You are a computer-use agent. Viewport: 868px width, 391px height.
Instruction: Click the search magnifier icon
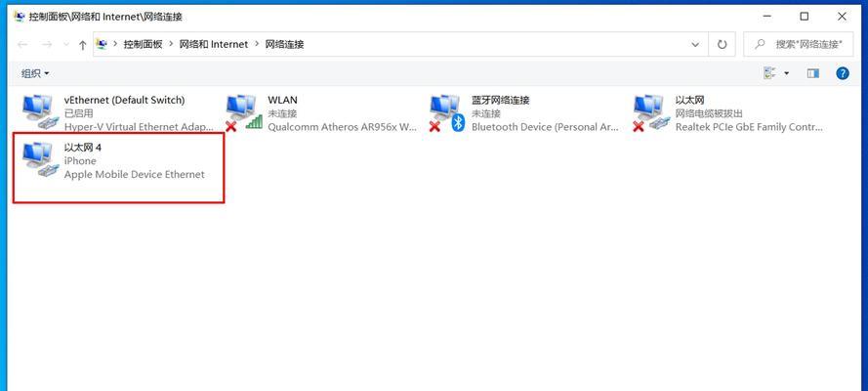click(761, 44)
